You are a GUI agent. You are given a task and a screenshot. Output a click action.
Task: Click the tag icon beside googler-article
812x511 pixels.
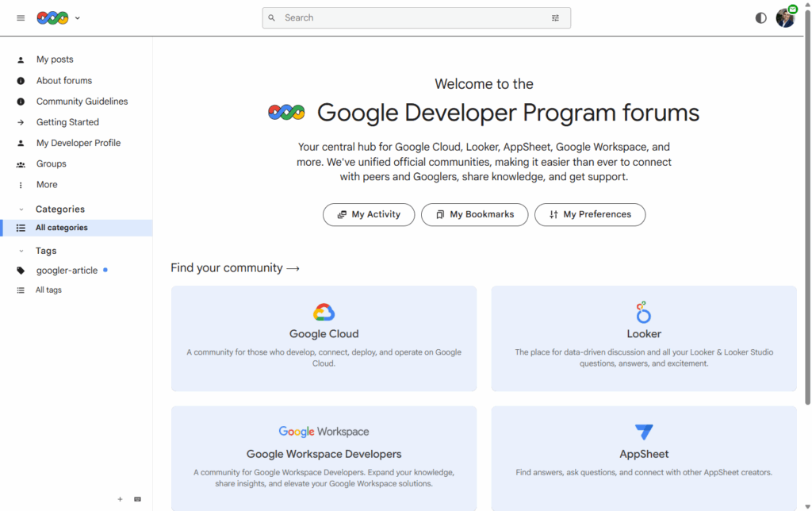click(x=21, y=271)
